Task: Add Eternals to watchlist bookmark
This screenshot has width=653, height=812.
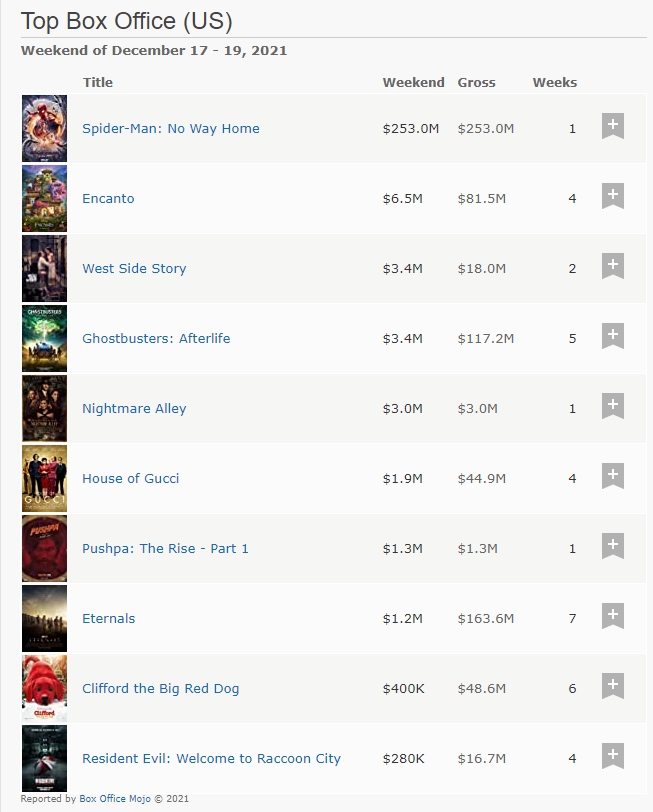Action: pyautogui.click(x=613, y=615)
